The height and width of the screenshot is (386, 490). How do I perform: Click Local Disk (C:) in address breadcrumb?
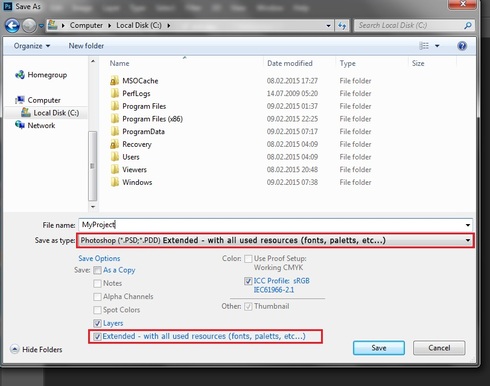click(139, 26)
